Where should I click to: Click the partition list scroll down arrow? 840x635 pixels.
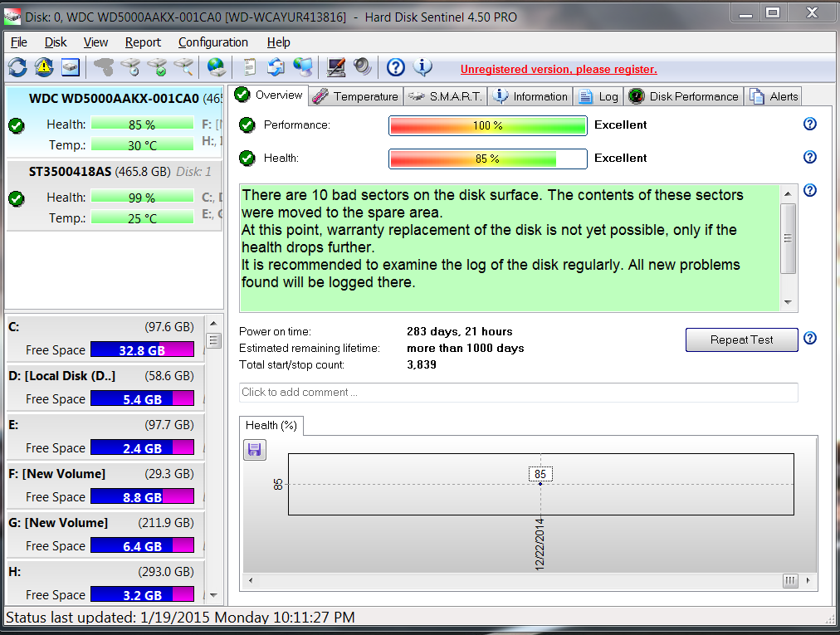213,595
